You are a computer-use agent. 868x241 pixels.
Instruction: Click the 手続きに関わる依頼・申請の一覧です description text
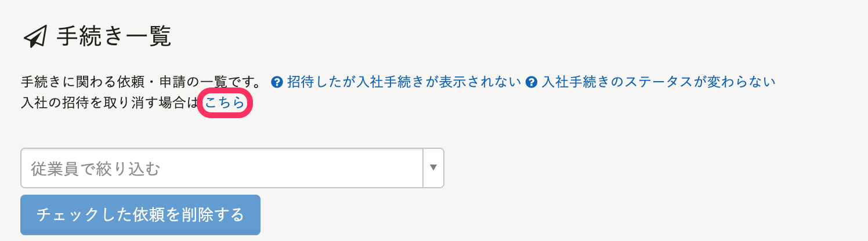(140, 82)
